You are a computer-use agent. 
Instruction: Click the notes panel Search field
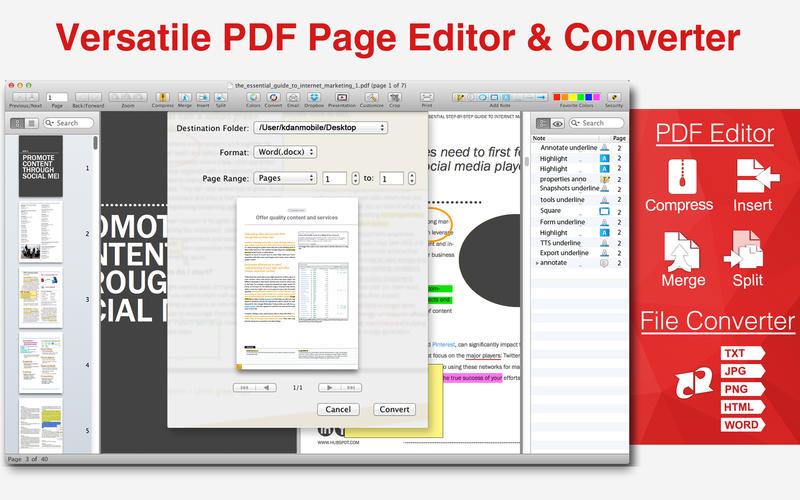click(598, 123)
